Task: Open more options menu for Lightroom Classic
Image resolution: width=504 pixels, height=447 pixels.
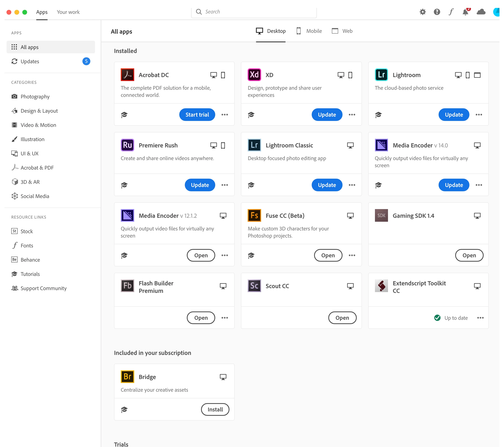Action: tap(352, 185)
